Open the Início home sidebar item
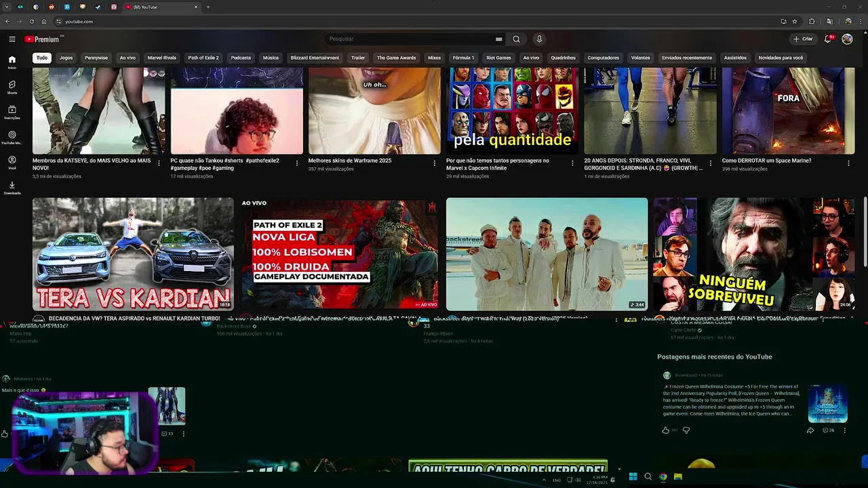The width and height of the screenshot is (868, 488). click(x=12, y=62)
